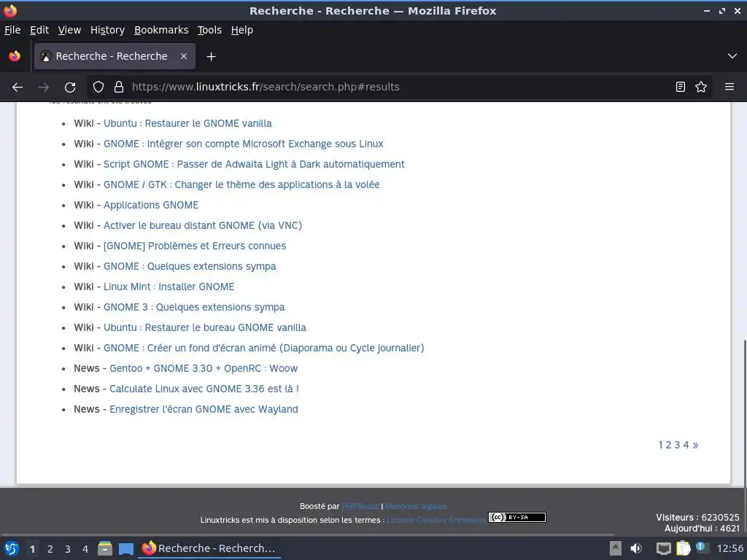Open 'GNOME / GTK : Changer le thème' link

(241, 184)
